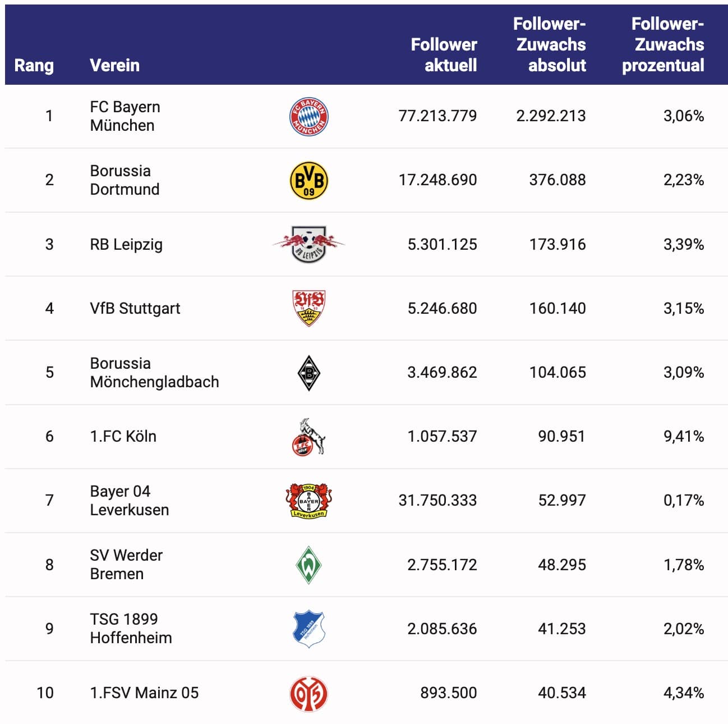Click the 1.FSV Mainz 05 name text

pyautogui.click(x=144, y=693)
